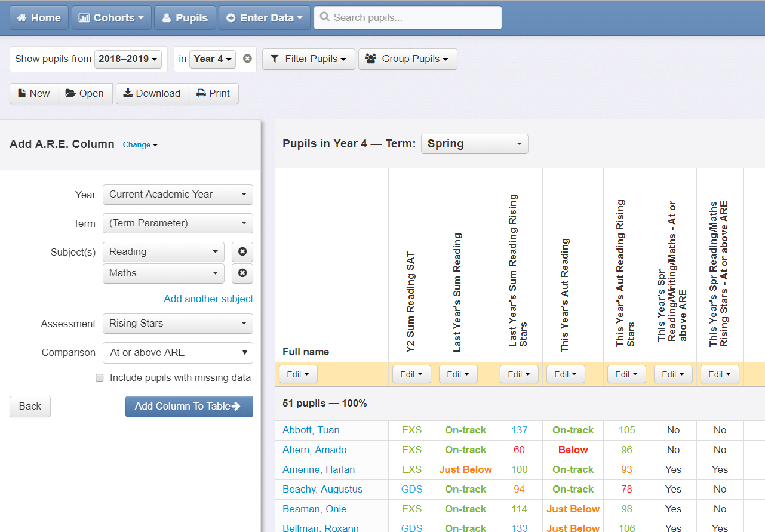Tick Include pupils with missing data

click(100, 378)
